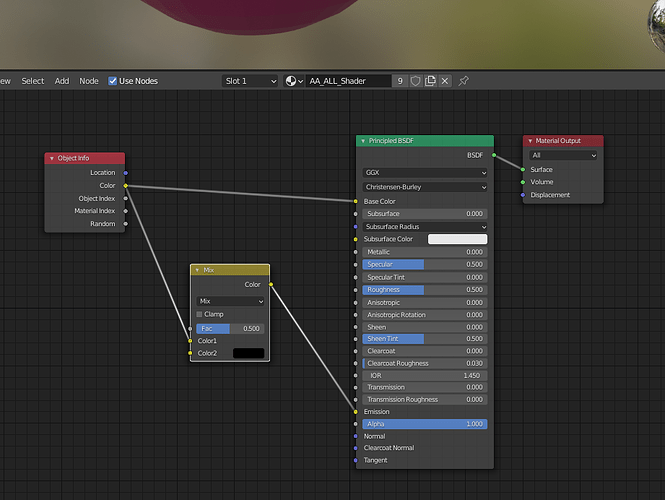This screenshot has height=500, width=665.
Task: Open the Slot 1 dropdown
Action: 250,81
